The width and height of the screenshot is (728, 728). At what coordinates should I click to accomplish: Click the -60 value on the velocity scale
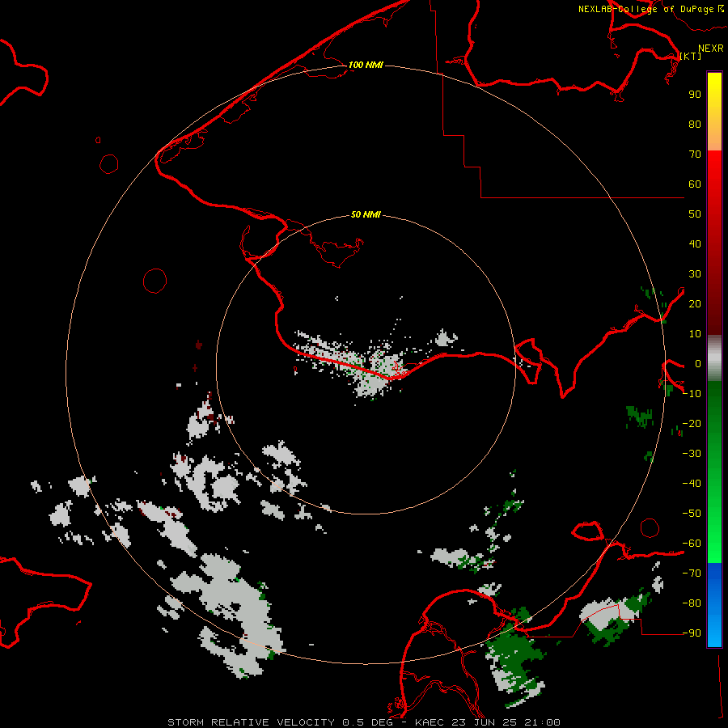(692, 544)
